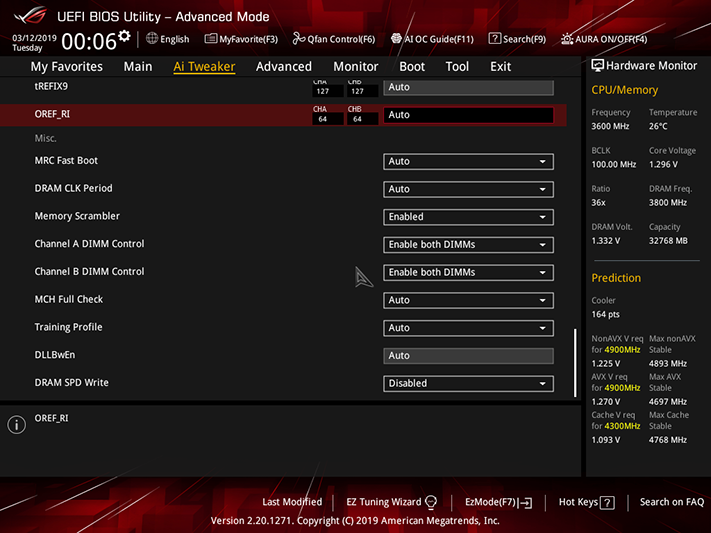Switch to EzMode(F7)
The height and width of the screenshot is (533, 711).
(498, 502)
